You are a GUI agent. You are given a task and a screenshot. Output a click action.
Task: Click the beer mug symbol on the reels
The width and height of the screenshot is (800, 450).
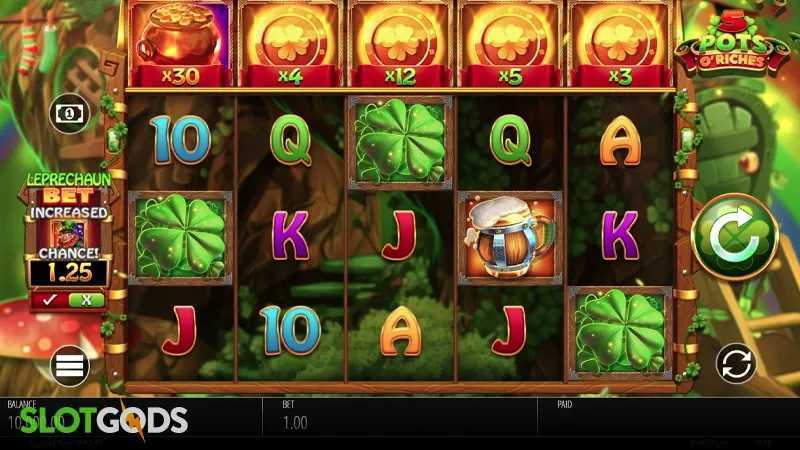pos(510,238)
